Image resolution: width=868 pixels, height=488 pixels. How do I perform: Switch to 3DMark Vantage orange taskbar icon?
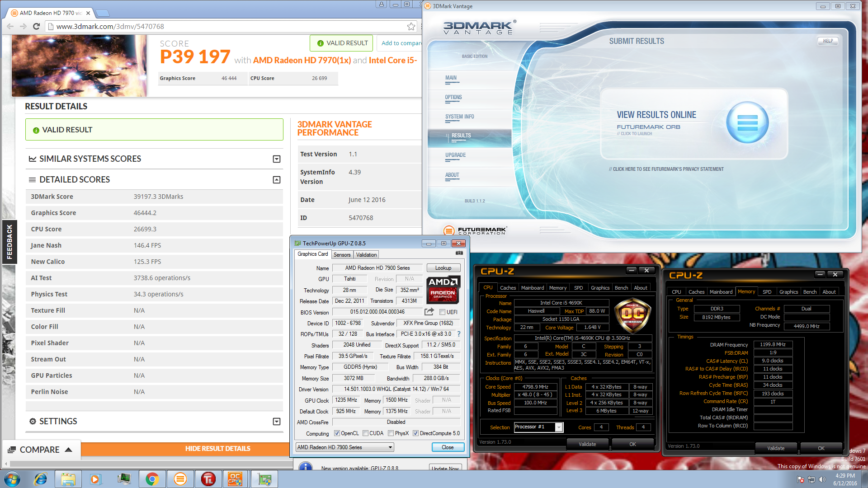point(180,479)
